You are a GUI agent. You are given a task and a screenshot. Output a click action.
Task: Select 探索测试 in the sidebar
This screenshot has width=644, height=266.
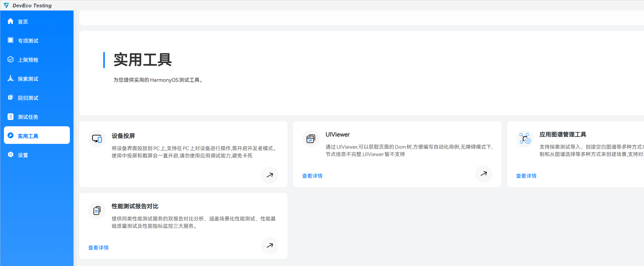point(28,79)
